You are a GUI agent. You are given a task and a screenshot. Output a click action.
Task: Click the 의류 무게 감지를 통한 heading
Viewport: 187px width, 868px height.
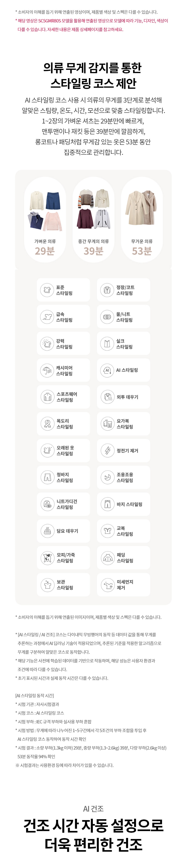click(93, 68)
